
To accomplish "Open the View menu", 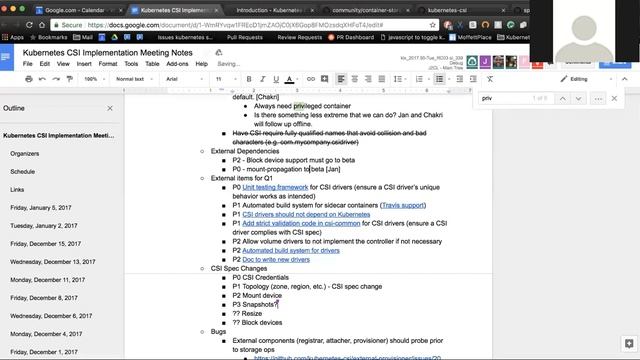I will pyautogui.click(x=63, y=64).
